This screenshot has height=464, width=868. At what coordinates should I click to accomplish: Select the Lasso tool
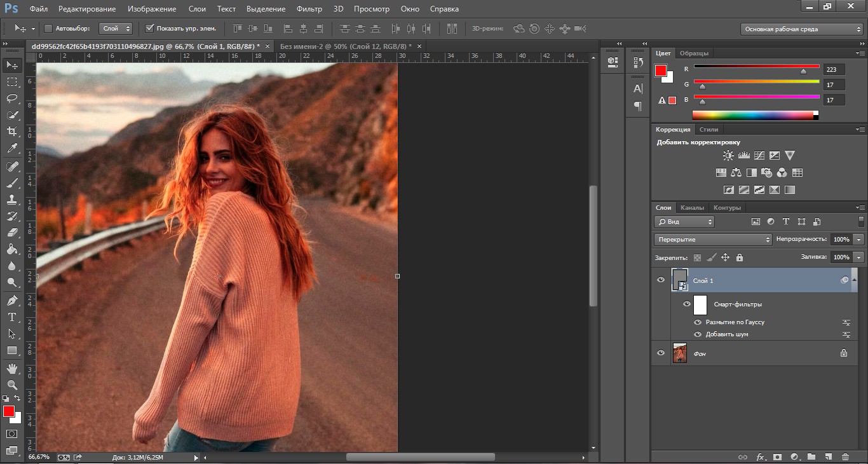(12, 98)
